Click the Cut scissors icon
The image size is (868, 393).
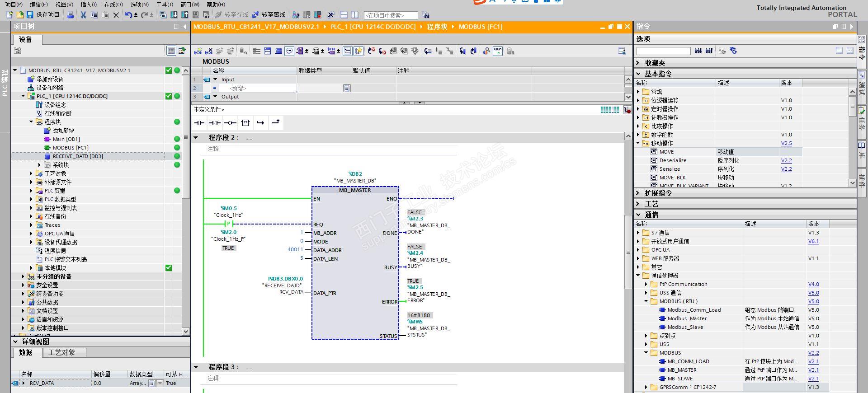(x=83, y=15)
